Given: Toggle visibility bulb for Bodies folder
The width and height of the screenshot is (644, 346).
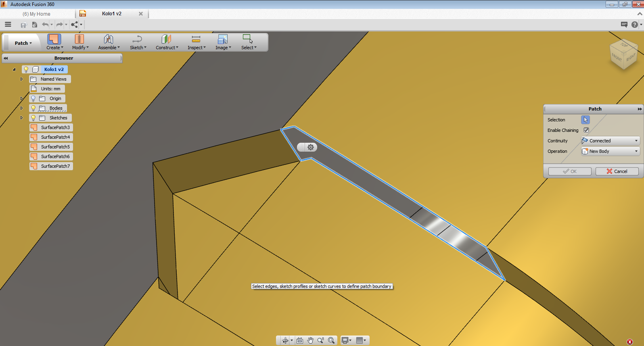Looking at the screenshot, I should tap(33, 108).
